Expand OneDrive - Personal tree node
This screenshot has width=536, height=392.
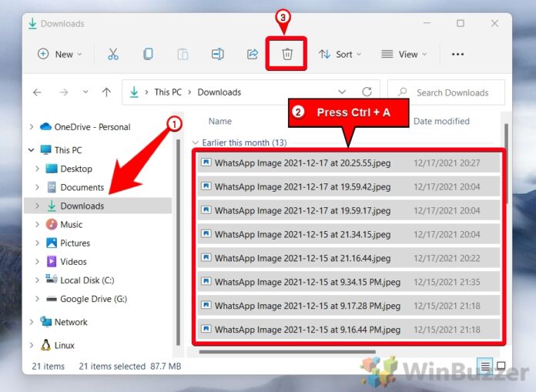click(32, 127)
